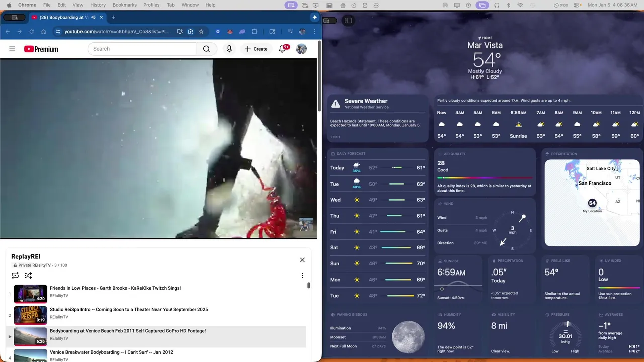This screenshot has width=644, height=362.
Task: Click the Create button on YouTube
Action: (x=256, y=49)
